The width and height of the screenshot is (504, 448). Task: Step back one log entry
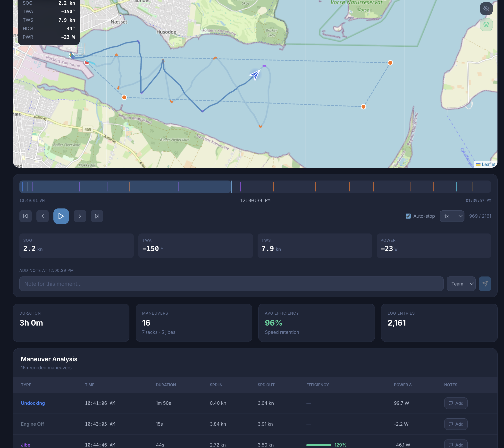(x=43, y=216)
